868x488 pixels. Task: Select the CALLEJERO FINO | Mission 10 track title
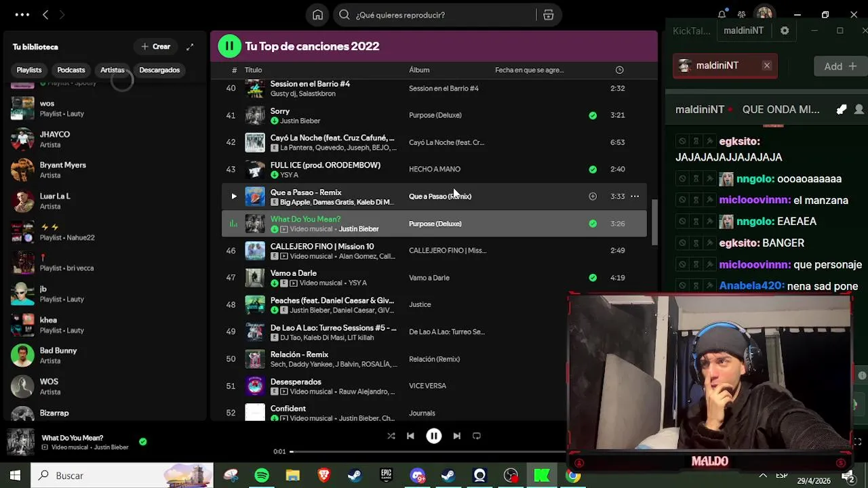322,246
